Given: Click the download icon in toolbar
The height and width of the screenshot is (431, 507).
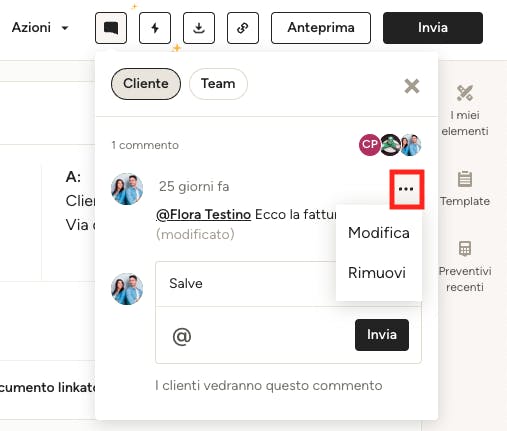Looking at the screenshot, I should 199,28.
